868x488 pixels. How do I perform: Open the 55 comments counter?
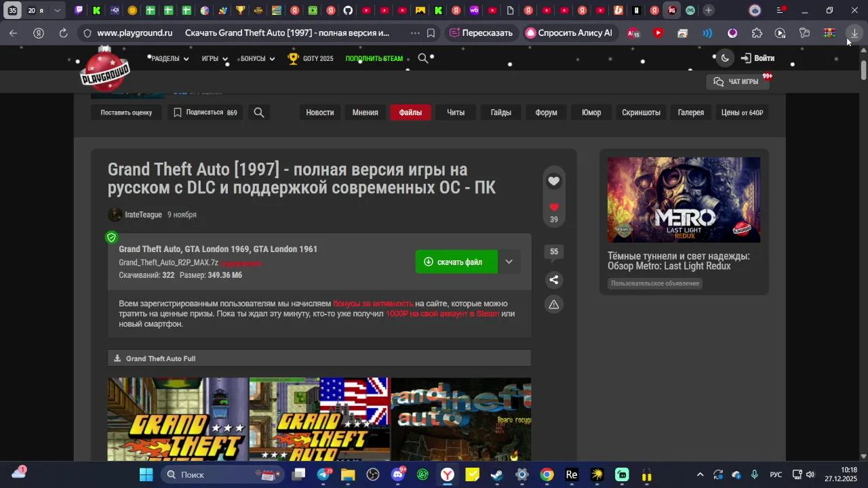coord(554,251)
